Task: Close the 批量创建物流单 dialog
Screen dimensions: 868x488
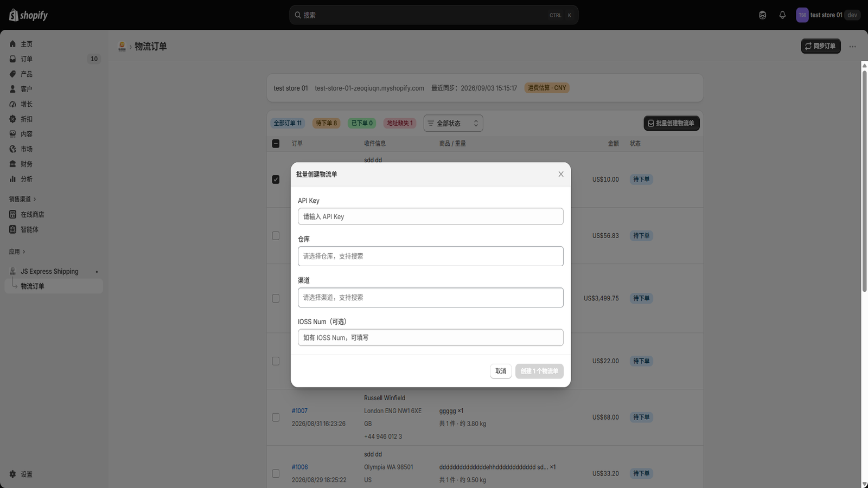Action: coord(561,174)
